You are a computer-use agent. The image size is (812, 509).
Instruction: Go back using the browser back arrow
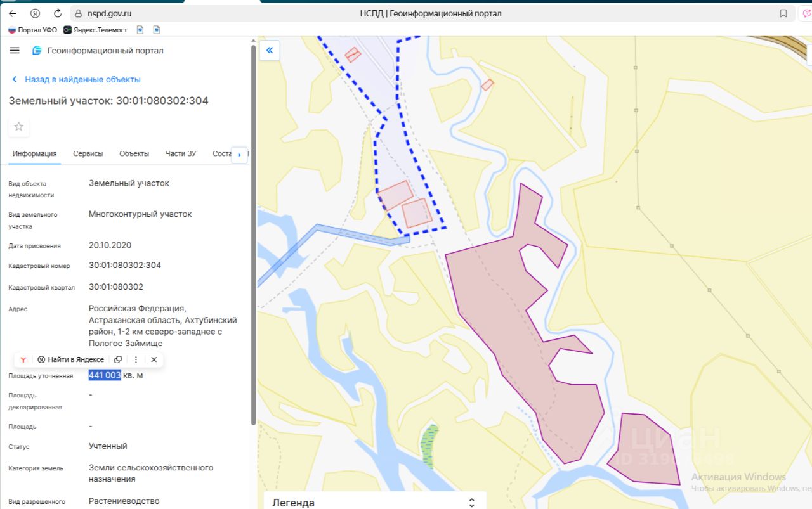[12, 13]
